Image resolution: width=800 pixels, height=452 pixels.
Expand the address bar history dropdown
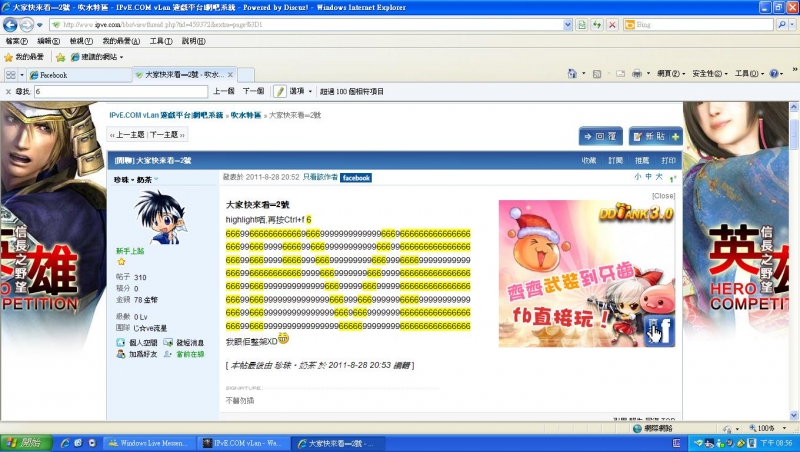568,24
